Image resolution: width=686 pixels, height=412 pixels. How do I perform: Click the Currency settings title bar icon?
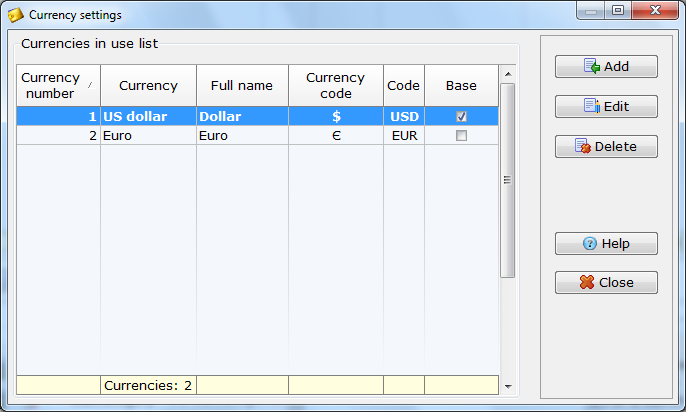click(x=16, y=15)
